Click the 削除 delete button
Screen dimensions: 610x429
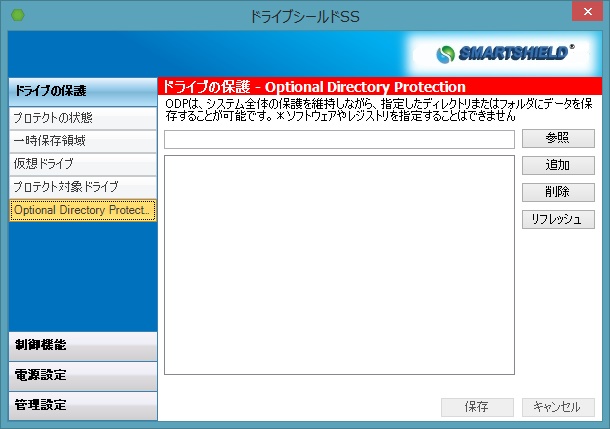point(558,192)
